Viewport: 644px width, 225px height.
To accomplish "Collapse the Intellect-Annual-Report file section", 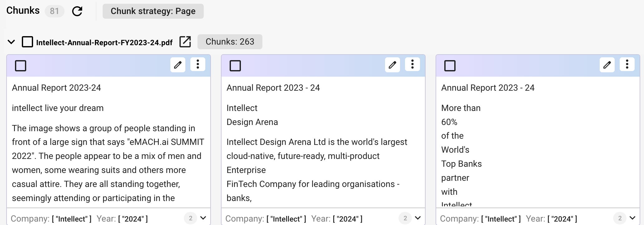I will pos(11,42).
